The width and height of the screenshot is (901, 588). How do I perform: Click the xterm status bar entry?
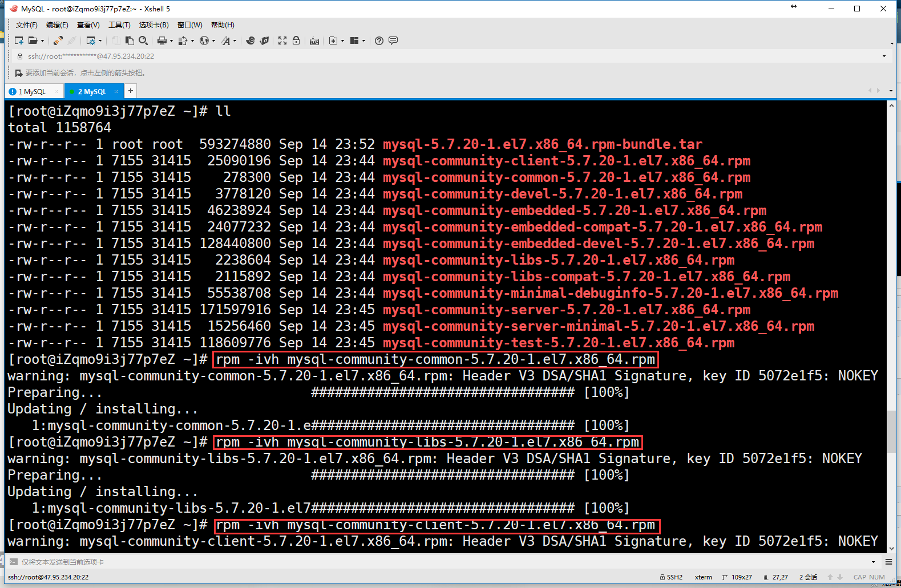pos(704,577)
